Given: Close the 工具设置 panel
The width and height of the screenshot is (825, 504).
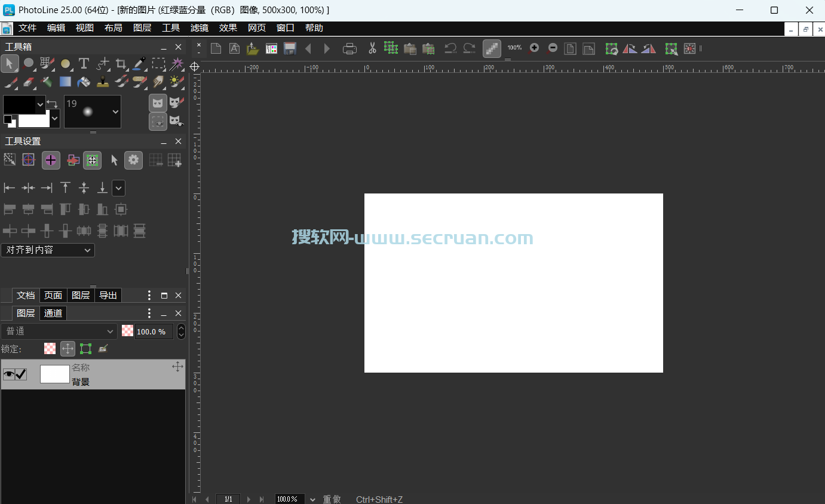Looking at the screenshot, I should coord(178,142).
